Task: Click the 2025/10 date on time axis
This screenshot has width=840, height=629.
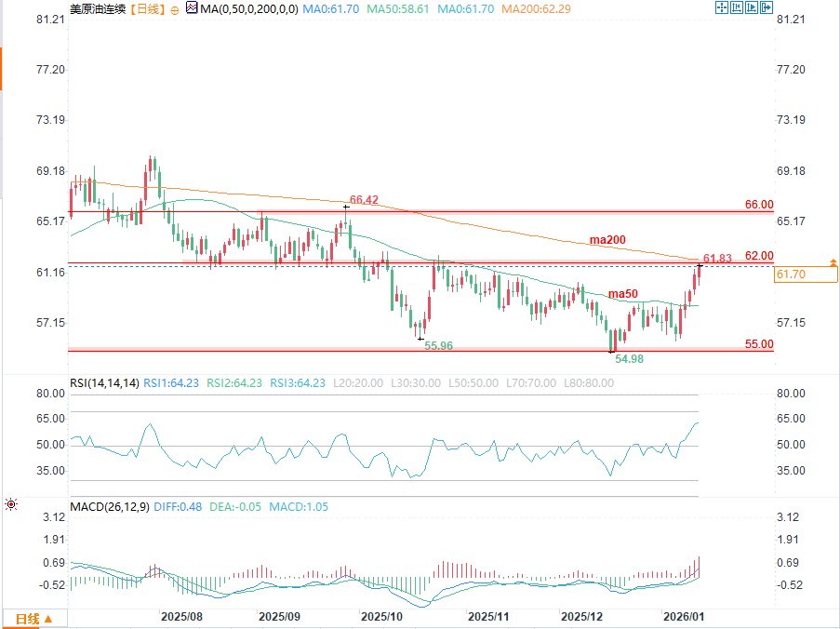Action: [x=381, y=617]
